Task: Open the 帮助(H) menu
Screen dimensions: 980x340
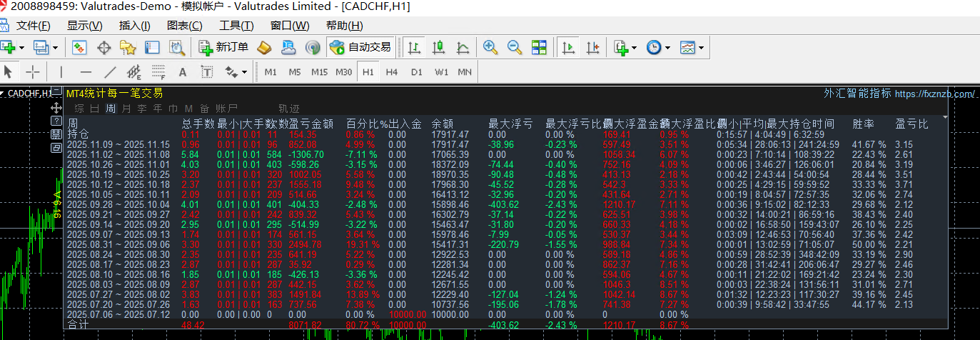Action: 344,26
